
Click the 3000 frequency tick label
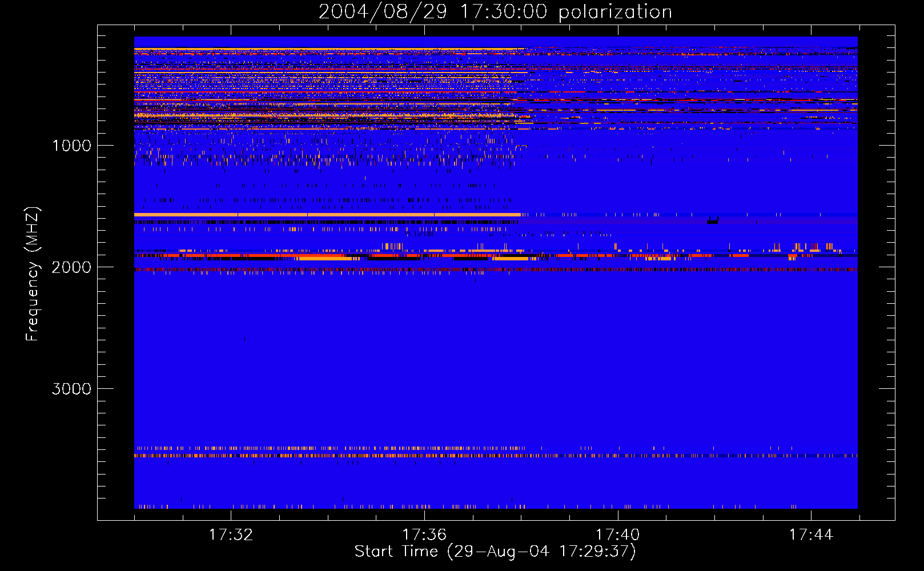[71, 389]
